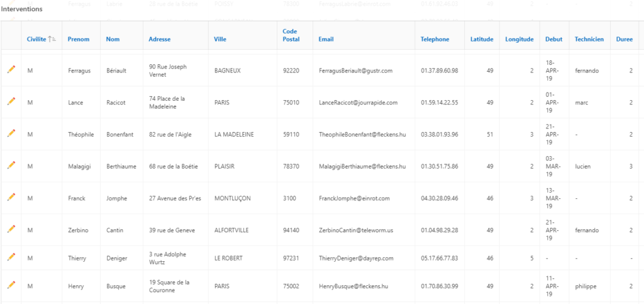
Task: Click email LanceRacicot@jourrapide.com
Action: [x=358, y=103]
